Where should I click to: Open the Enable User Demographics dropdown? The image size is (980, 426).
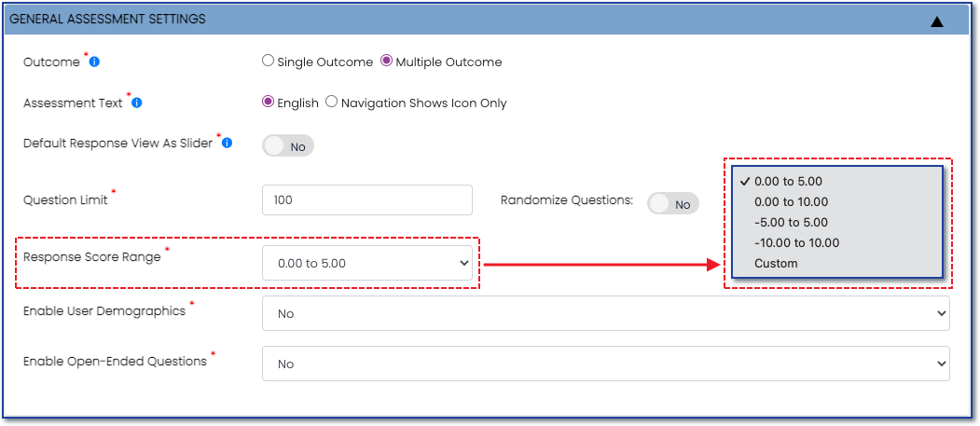click(x=606, y=313)
